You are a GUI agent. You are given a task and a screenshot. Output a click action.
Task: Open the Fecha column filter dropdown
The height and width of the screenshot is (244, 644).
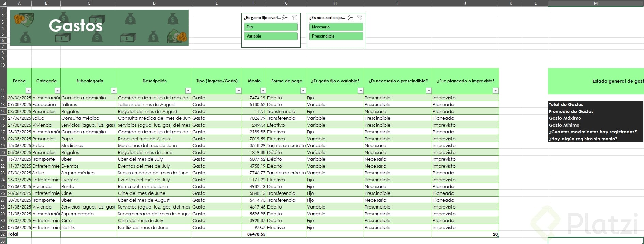click(28, 91)
